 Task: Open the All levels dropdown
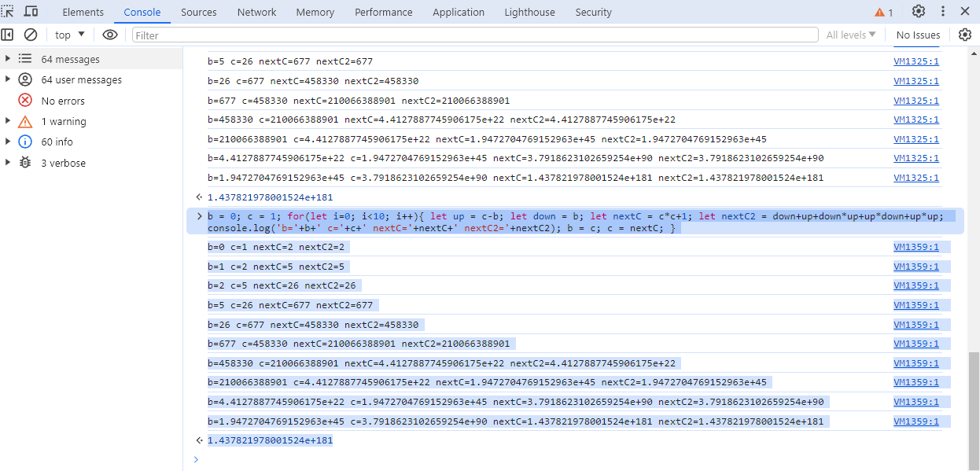pos(851,35)
